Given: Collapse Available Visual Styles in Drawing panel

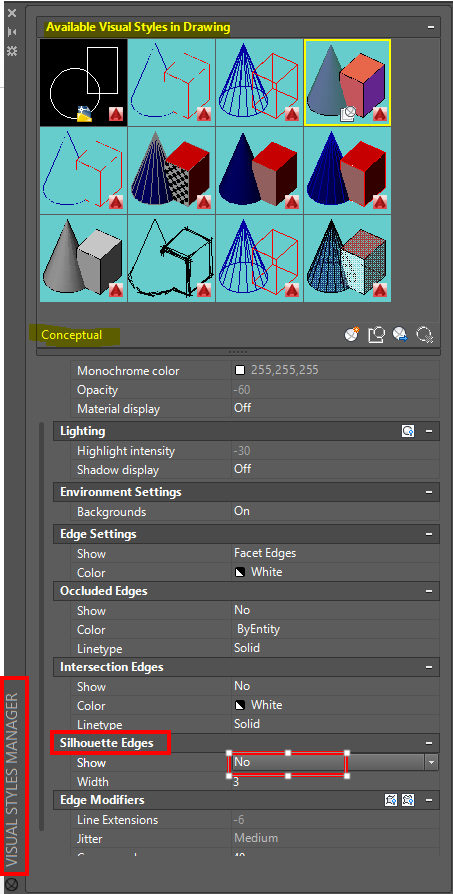Looking at the screenshot, I should tap(430, 27).
